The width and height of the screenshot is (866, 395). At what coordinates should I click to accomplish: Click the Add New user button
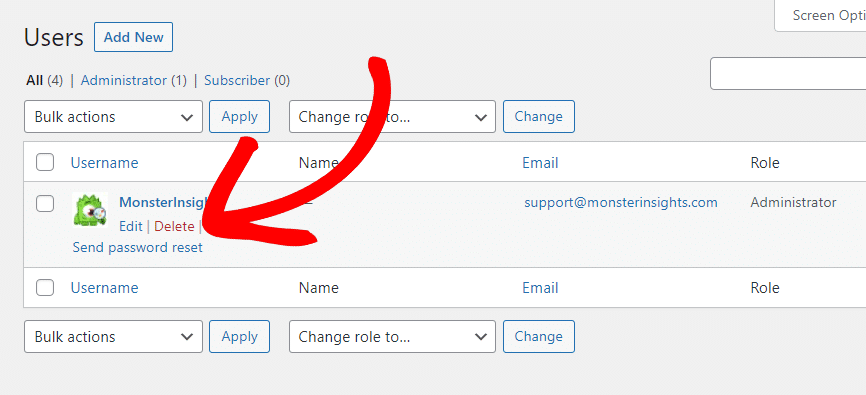134,37
